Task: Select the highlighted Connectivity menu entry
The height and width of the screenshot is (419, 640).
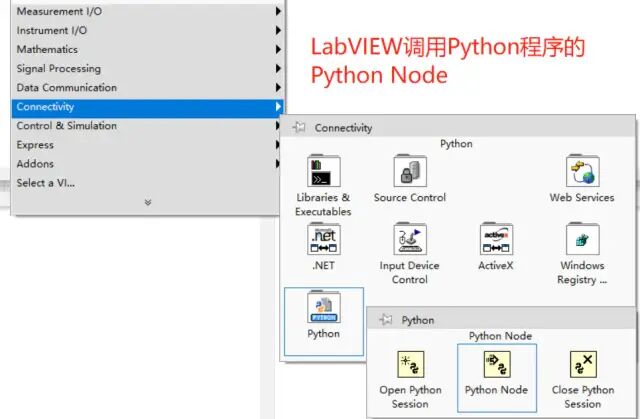Action: 147,107
